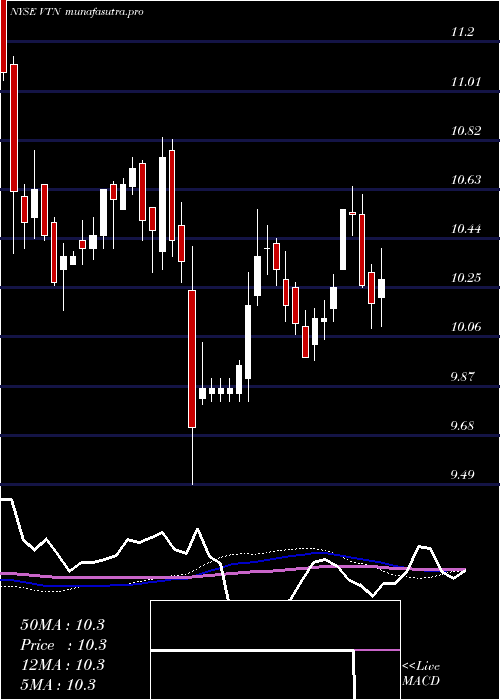Click the 10.63 price axis label

pos(467,180)
